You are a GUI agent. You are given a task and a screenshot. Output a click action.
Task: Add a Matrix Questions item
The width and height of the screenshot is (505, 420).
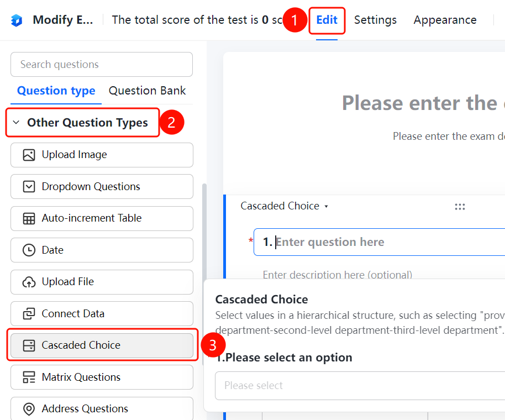point(102,377)
